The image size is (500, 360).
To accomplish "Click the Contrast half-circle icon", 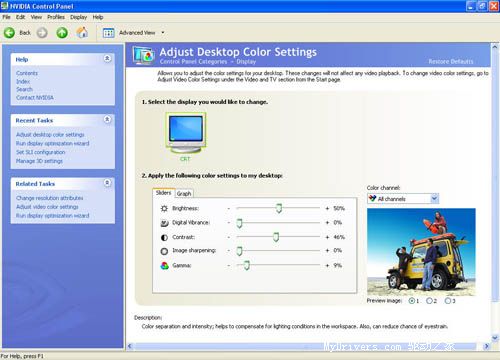I will point(164,237).
